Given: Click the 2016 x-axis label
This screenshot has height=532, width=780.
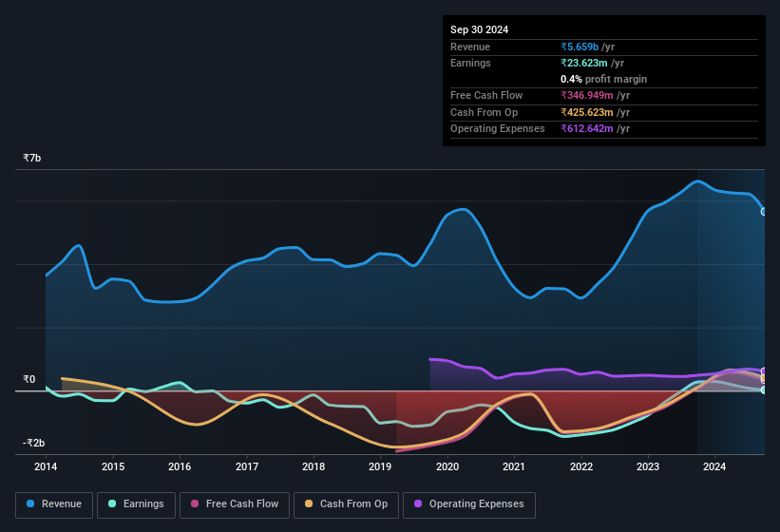Looking at the screenshot, I should point(180,466).
